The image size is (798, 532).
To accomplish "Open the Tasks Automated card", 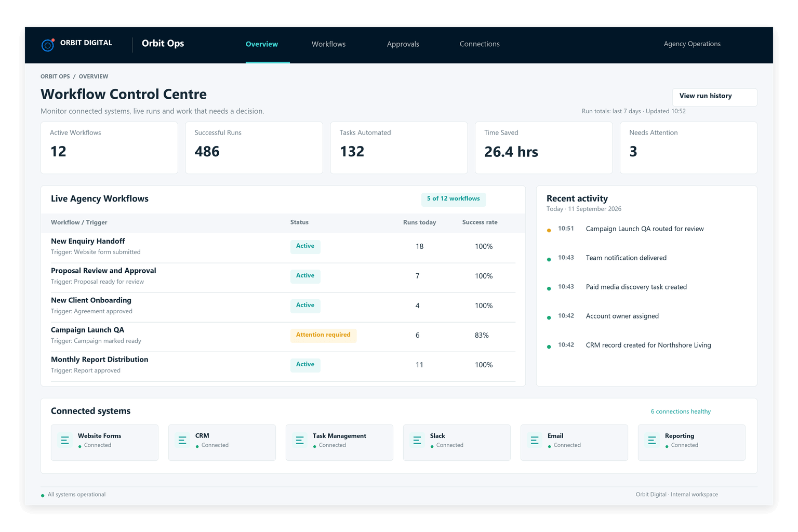I will click(x=399, y=148).
